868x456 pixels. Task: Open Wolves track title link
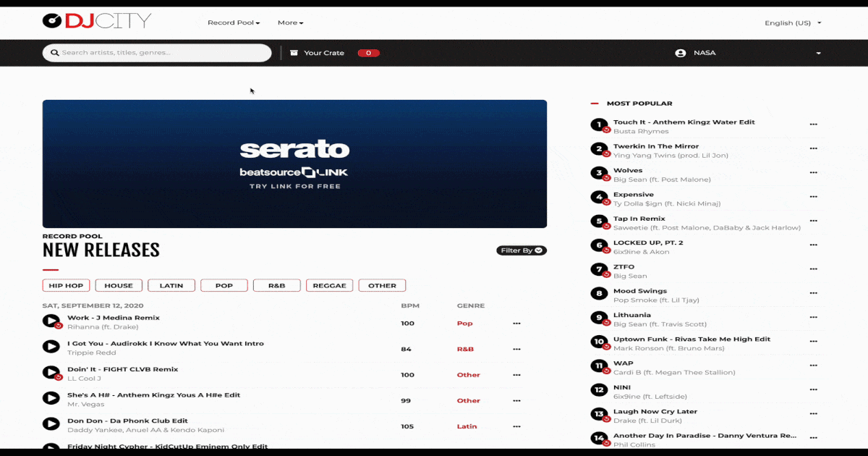[628, 170]
